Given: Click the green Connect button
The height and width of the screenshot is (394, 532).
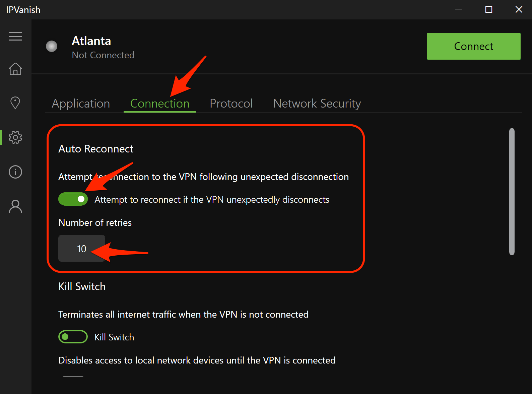Looking at the screenshot, I should 473,46.
